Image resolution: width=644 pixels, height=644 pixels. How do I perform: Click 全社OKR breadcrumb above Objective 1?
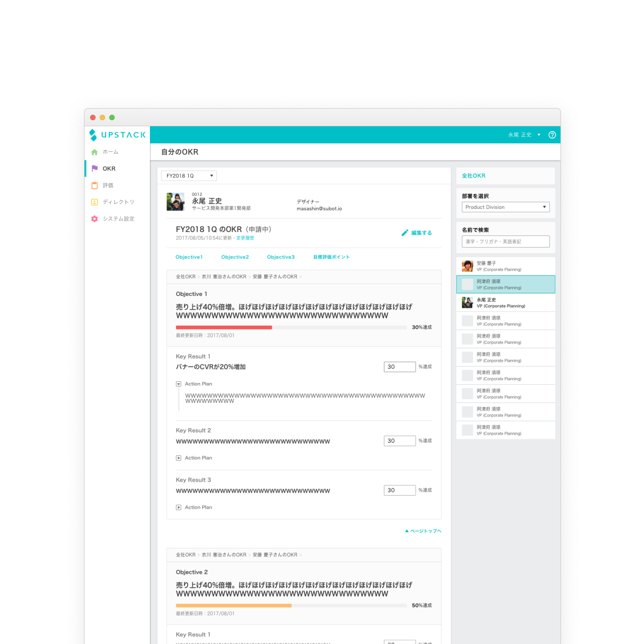(186, 277)
